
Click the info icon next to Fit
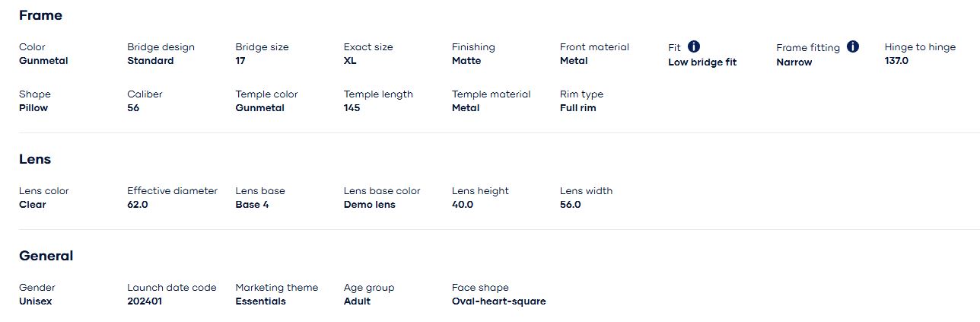click(x=694, y=46)
